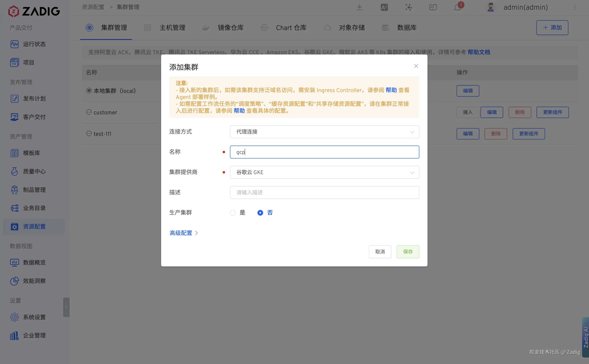Screen dimensions: 589x364
Task: Click the download icon in the top bar
Action: (x=360, y=7)
